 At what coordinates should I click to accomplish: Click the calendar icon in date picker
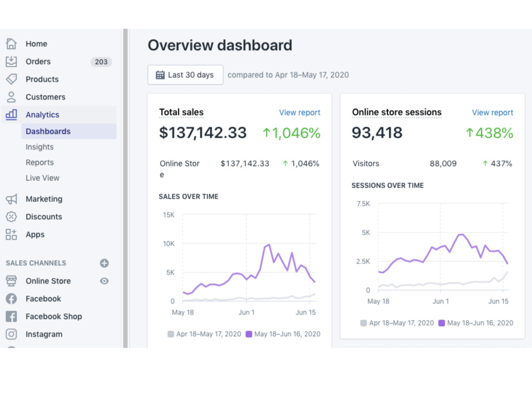[x=160, y=75]
